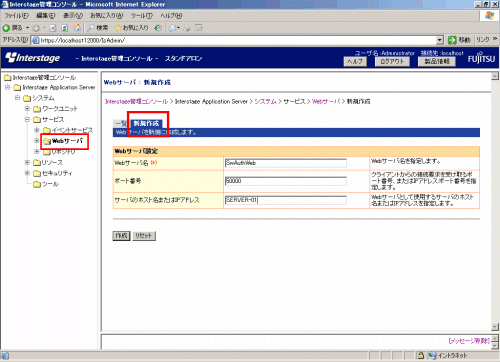
Task: Switch to the 一覧 tab
Action: click(120, 123)
